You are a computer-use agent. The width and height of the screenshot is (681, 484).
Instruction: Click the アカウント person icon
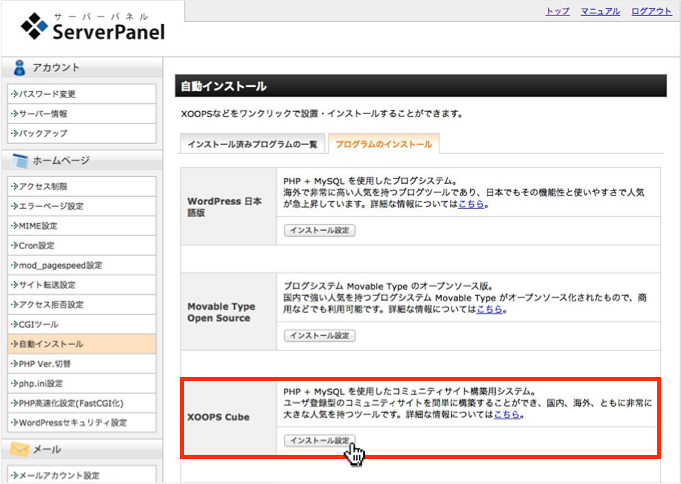(x=20, y=68)
